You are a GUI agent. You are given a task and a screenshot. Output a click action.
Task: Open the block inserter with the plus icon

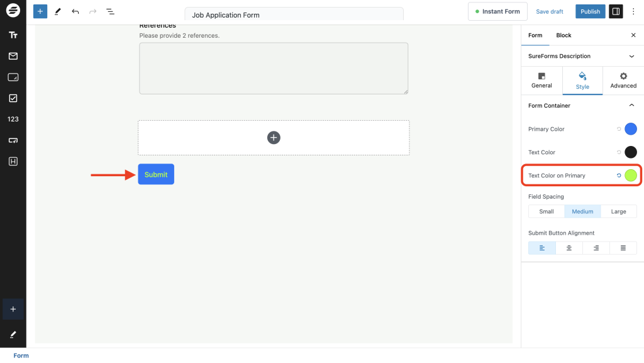click(x=40, y=11)
